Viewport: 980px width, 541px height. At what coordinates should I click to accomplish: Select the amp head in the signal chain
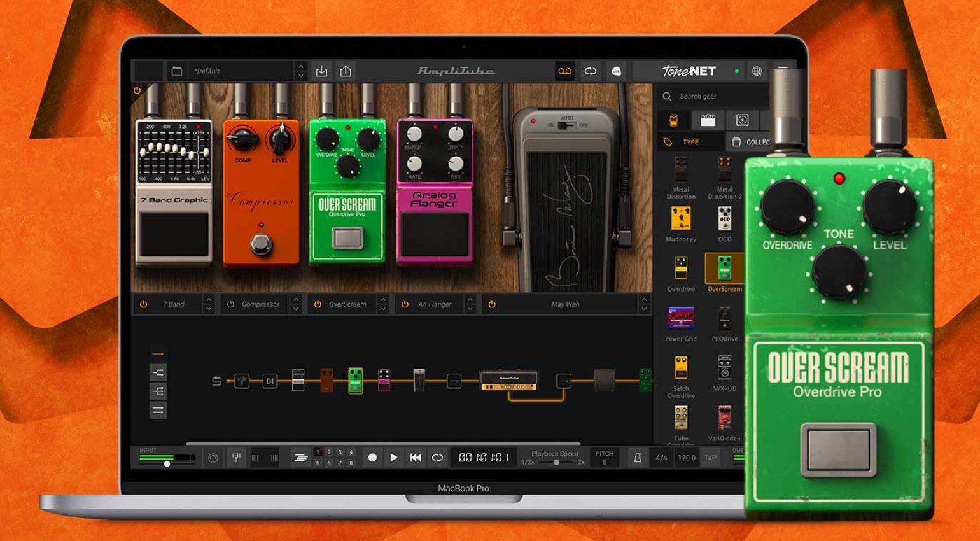point(508,381)
